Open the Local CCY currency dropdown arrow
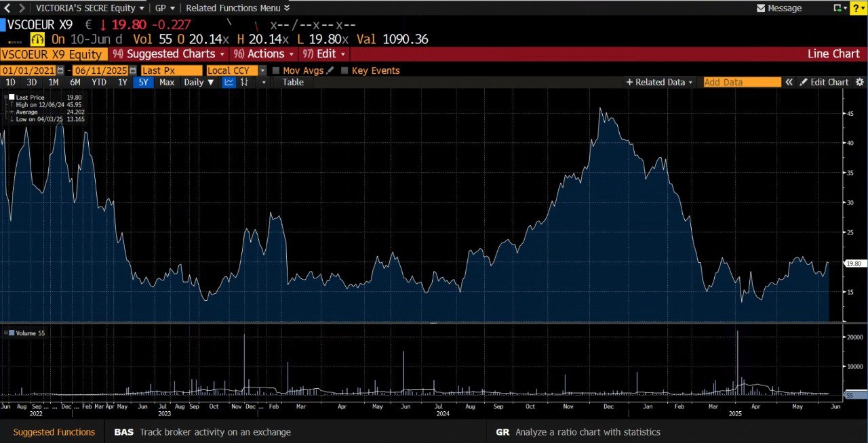 263,70
